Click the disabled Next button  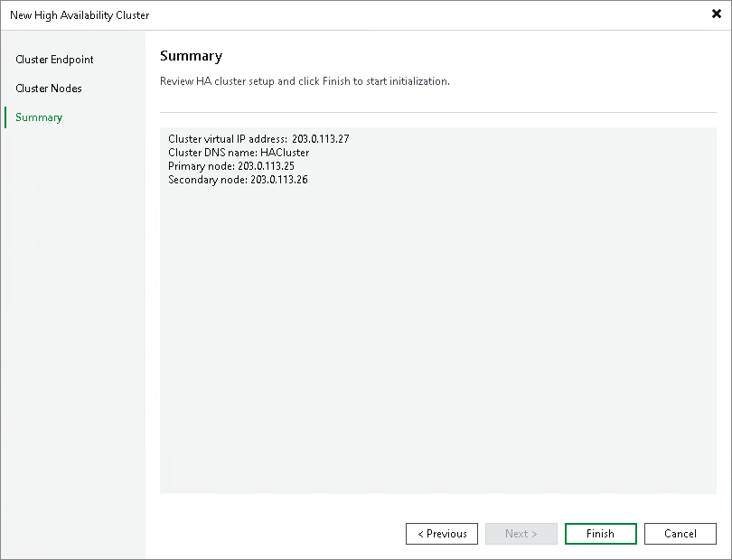tap(521, 533)
